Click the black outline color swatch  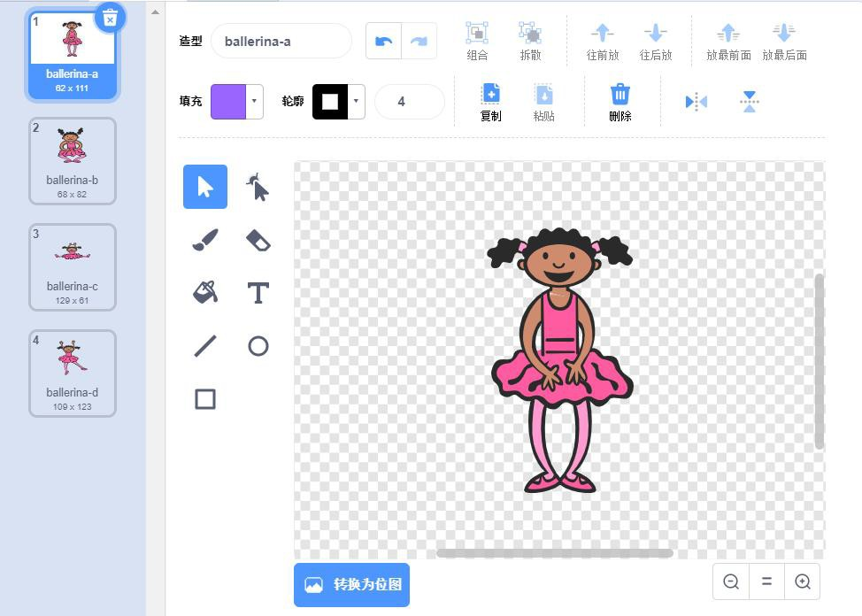[330, 101]
